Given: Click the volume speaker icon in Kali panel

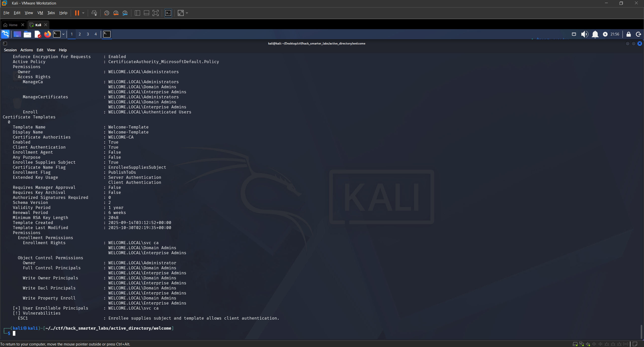Looking at the screenshot, I should point(584,34).
